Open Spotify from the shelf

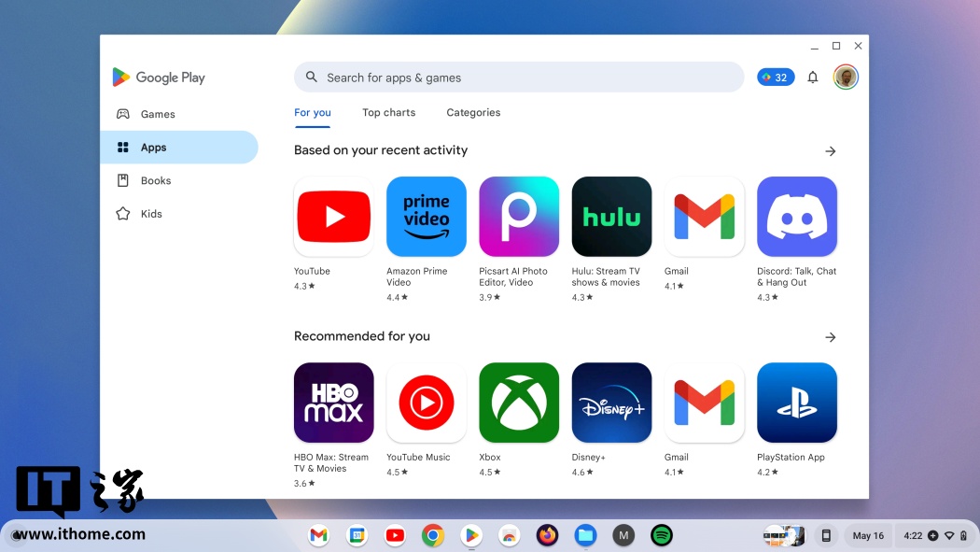661,535
